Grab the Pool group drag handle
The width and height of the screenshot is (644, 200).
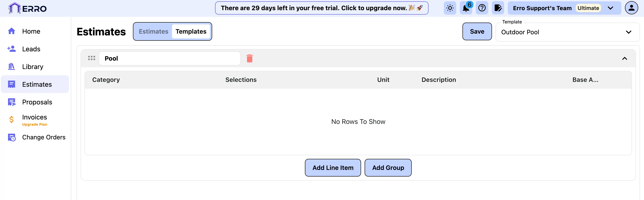click(x=91, y=58)
